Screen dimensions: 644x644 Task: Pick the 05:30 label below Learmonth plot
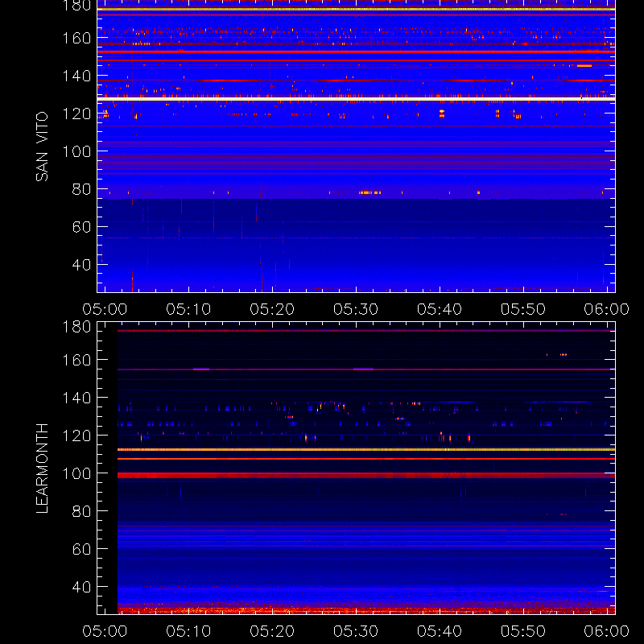356,631
